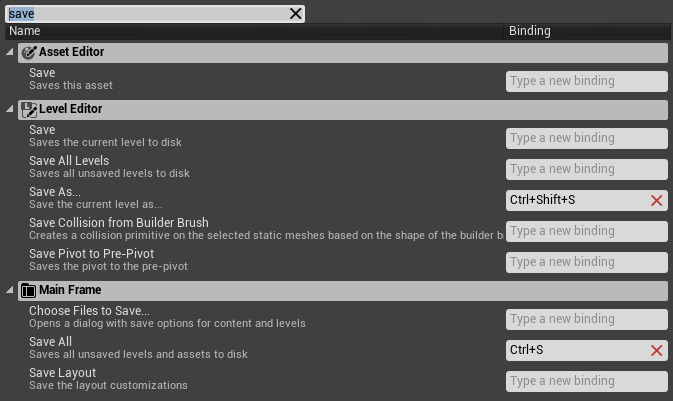Click the Level Editor category icon
673x401 pixels.
tap(28, 109)
